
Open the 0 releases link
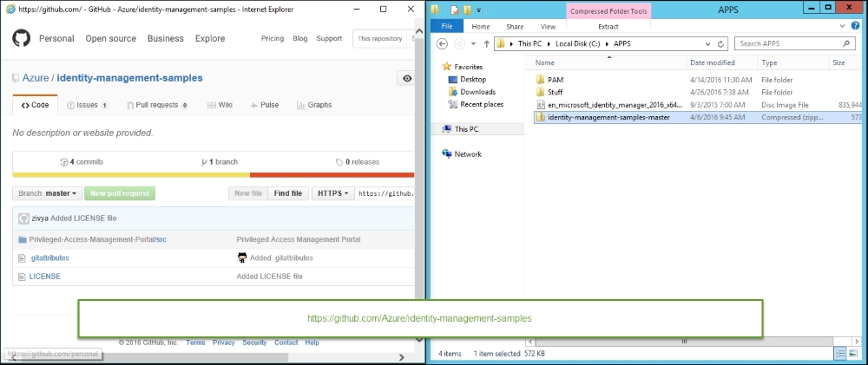[358, 162]
